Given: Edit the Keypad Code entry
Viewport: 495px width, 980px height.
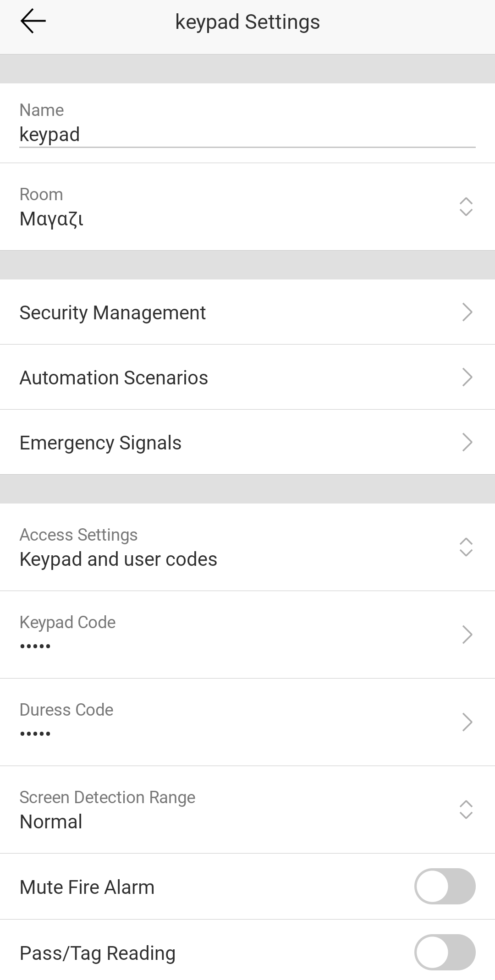Looking at the screenshot, I should 67,634.
